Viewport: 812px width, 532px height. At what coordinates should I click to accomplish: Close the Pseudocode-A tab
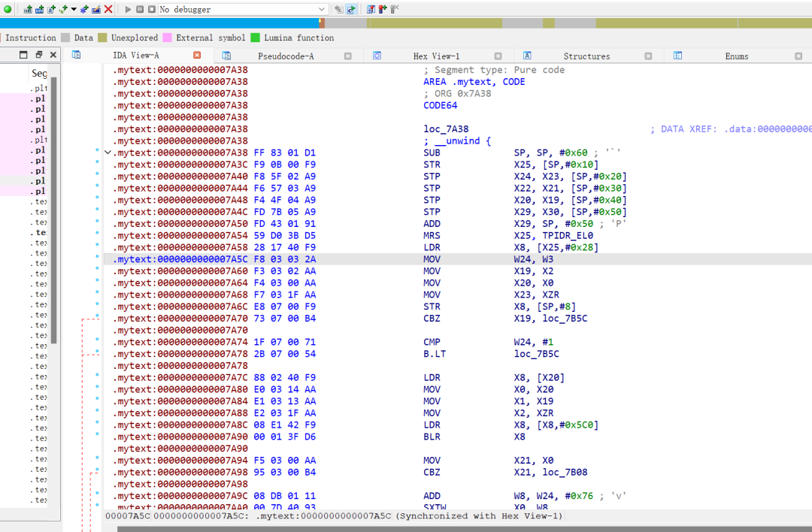(347, 56)
